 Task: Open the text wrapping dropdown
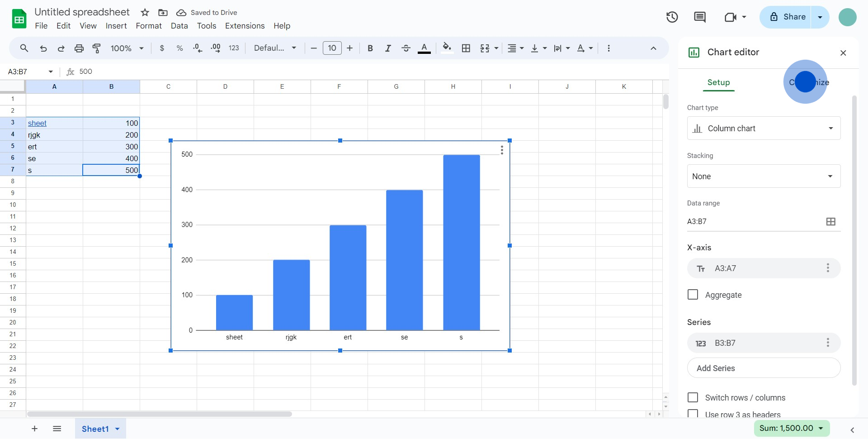(x=562, y=48)
